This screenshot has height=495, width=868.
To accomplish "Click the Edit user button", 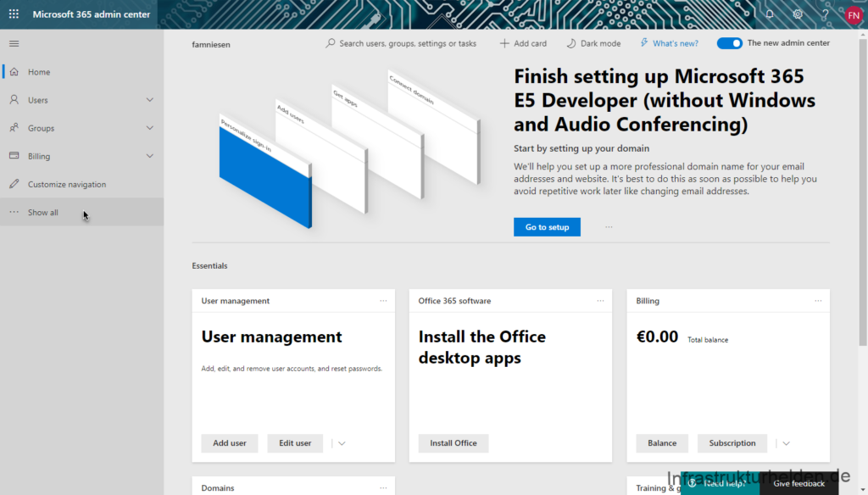I will (295, 443).
